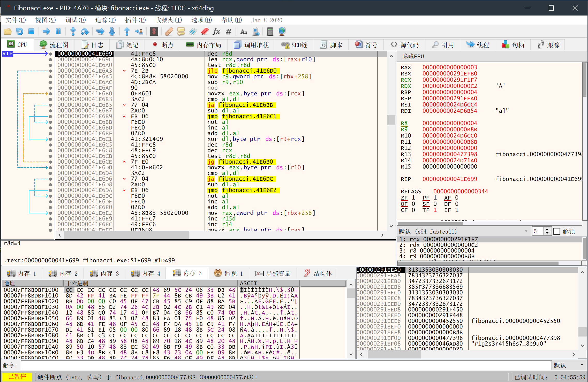Click the Restart debugging icon
This screenshot has height=382, width=588.
[x=20, y=32]
